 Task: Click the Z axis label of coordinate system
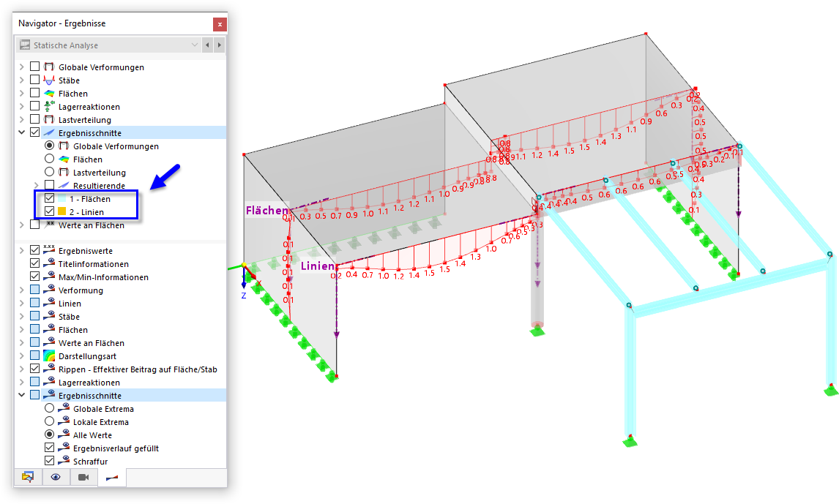coord(244,296)
